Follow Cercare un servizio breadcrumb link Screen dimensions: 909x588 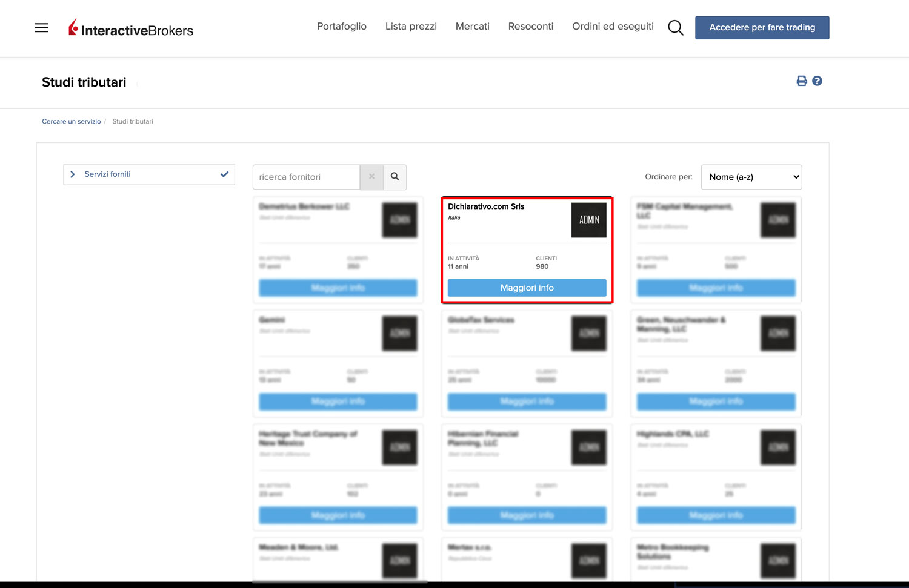pyautogui.click(x=72, y=122)
